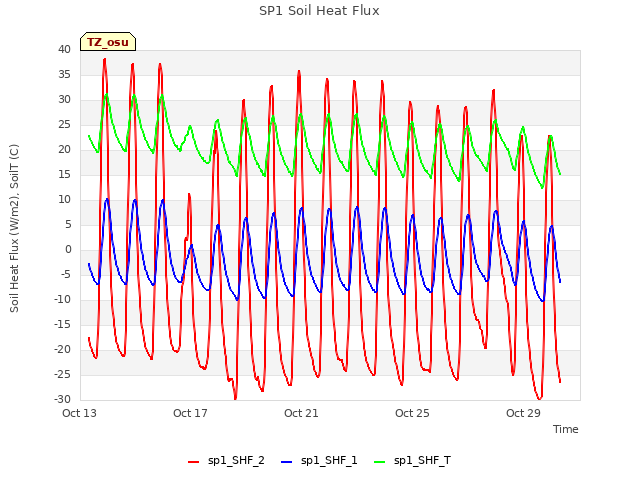Image resolution: width=640 pixels, height=480 pixels.
Task: Click the TZ_osu annotation label
Action: [108, 42]
